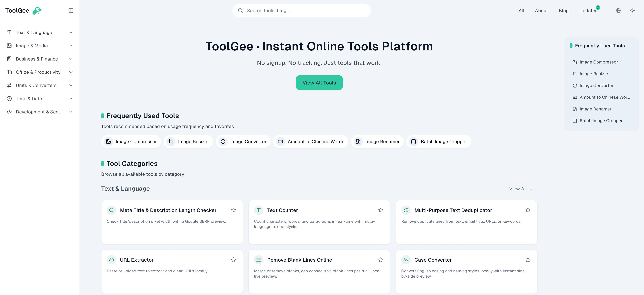Click the Updates notification badge 3

click(x=598, y=7)
